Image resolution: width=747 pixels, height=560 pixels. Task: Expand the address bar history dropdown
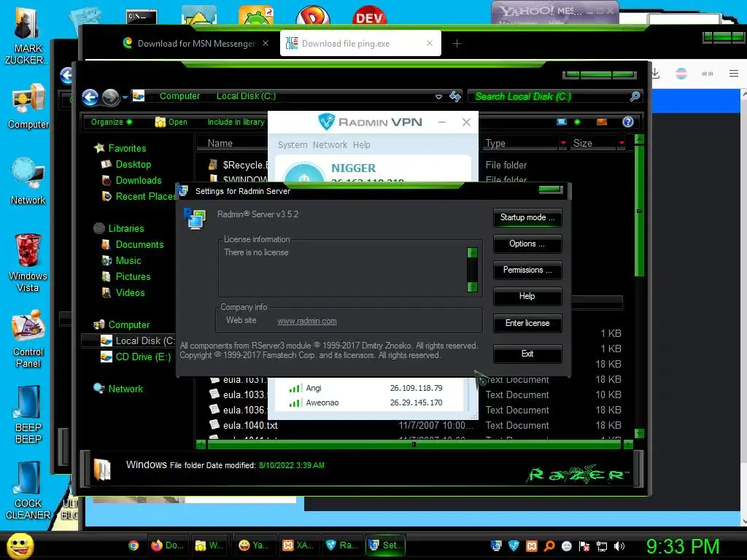438,97
